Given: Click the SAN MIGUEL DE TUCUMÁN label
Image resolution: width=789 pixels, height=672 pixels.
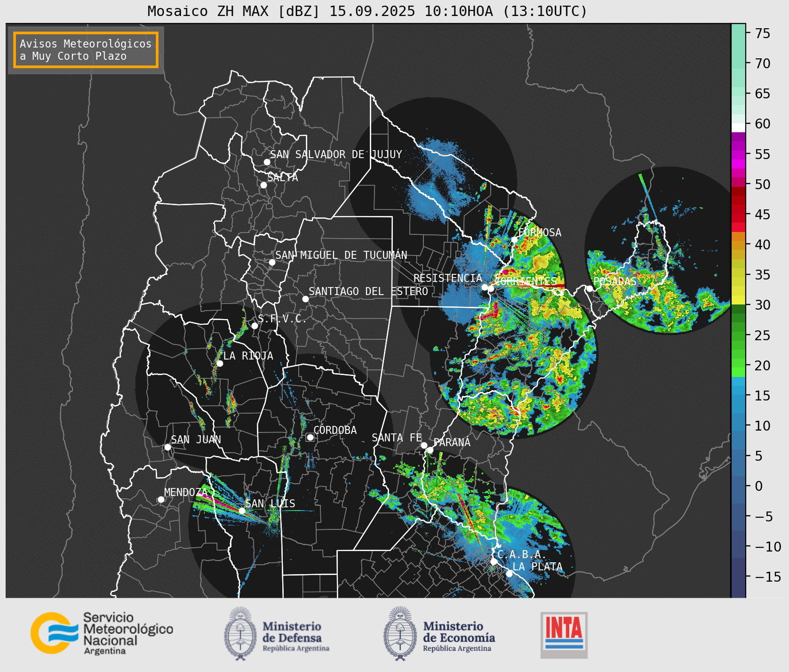Looking at the screenshot, I should point(341,255).
